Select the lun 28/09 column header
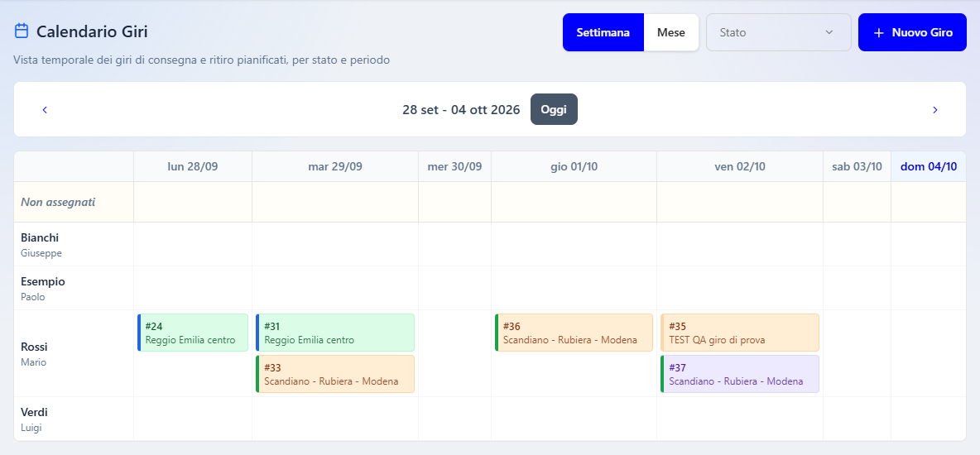Image resolution: width=980 pixels, height=455 pixels. (193, 166)
